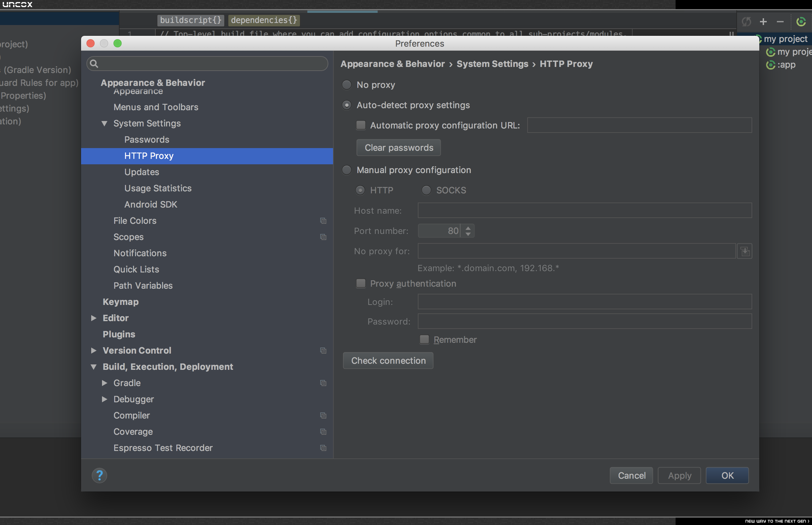The width and height of the screenshot is (812, 525).
Task: Click the Gradle icon next to :app
Action: click(770, 65)
